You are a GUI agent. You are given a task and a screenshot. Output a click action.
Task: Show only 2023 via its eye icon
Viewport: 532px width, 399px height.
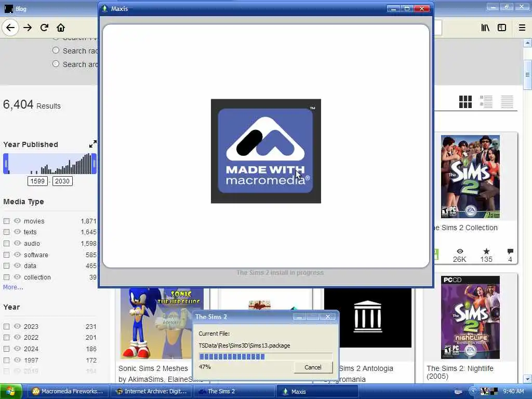pos(17,326)
